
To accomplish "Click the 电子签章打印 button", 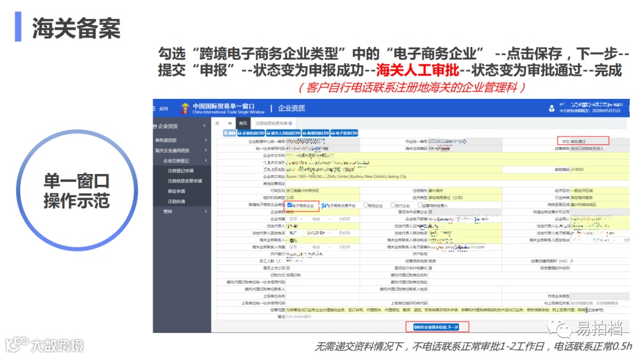I will click(x=344, y=133).
